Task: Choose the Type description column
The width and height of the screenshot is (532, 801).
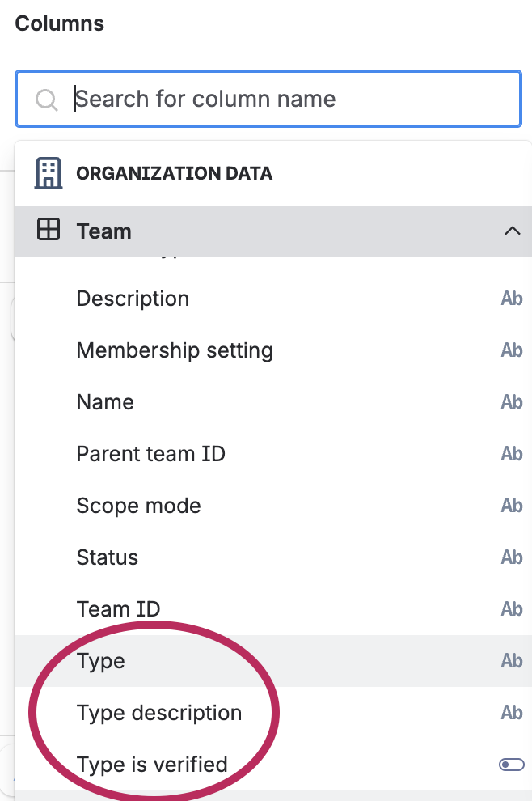Action: [273, 713]
